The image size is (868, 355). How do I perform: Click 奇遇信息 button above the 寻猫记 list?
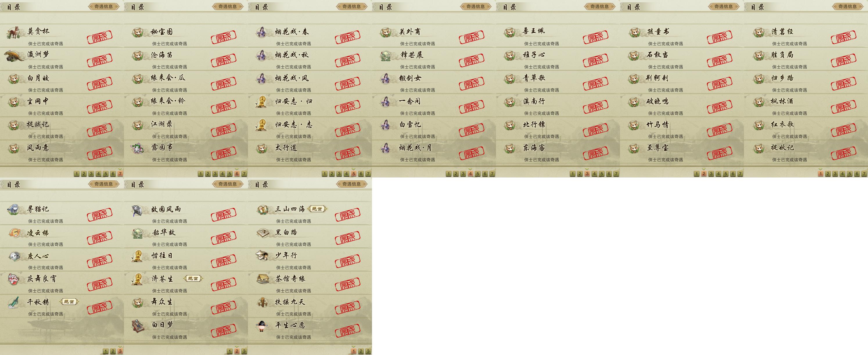pos(104,184)
